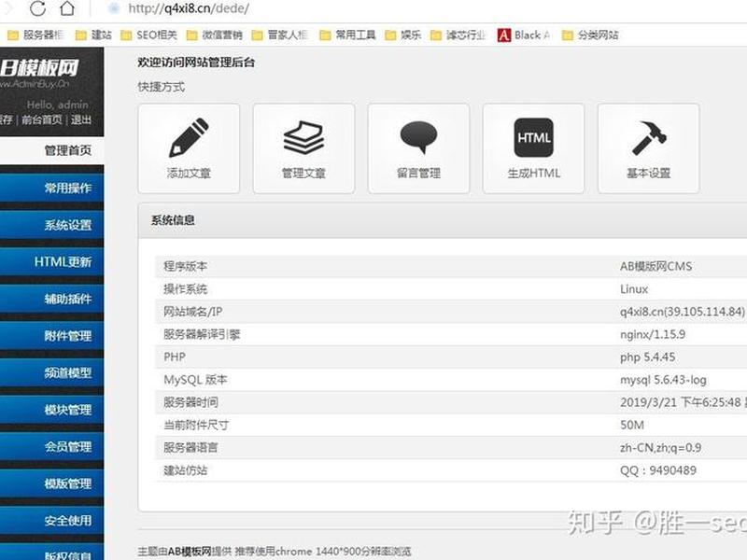Expand the HTML更新 sidebar menu
Screen dimensions: 747x560
coord(52,261)
